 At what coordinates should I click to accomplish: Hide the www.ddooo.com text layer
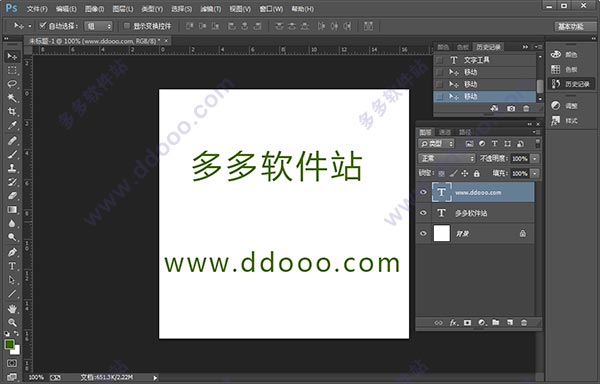tap(423, 192)
